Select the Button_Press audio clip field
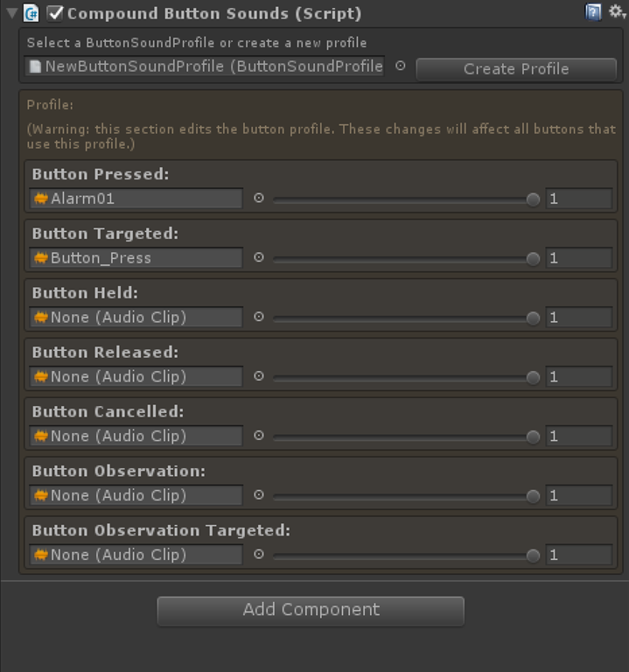The image size is (629, 672). pyautogui.click(x=136, y=258)
